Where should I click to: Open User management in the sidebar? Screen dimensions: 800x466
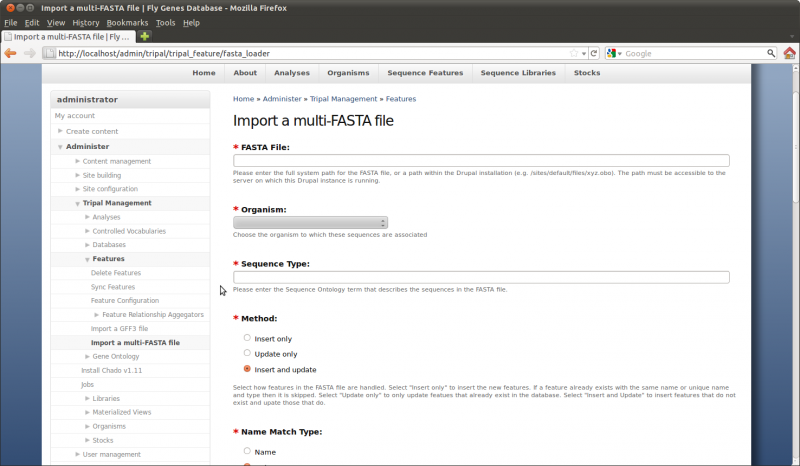(x=112, y=454)
